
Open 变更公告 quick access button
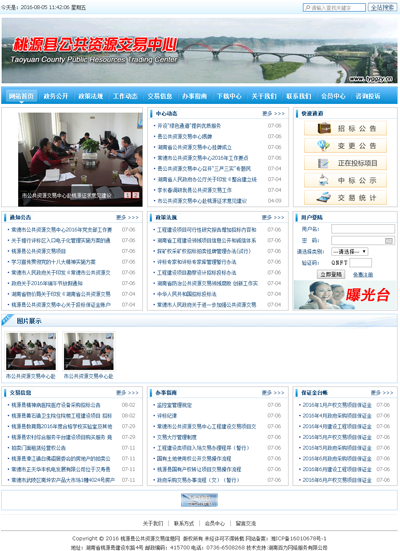[345, 145]
